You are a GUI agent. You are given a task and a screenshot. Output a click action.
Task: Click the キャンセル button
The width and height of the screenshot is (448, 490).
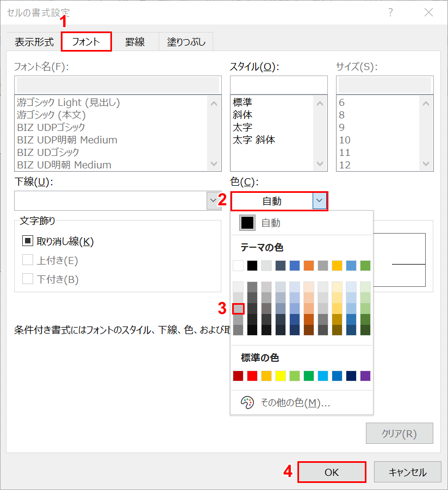click(x=408, y=472)
